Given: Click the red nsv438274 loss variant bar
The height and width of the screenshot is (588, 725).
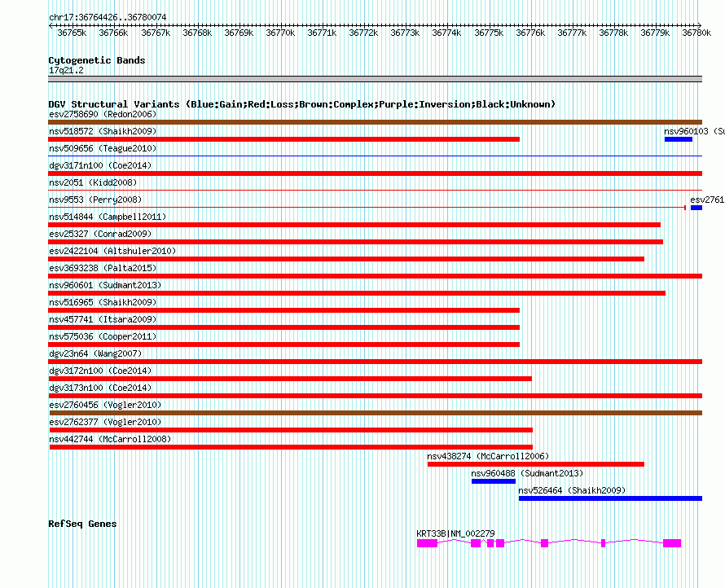Looking at the screenshot, I should coord(535,464).
